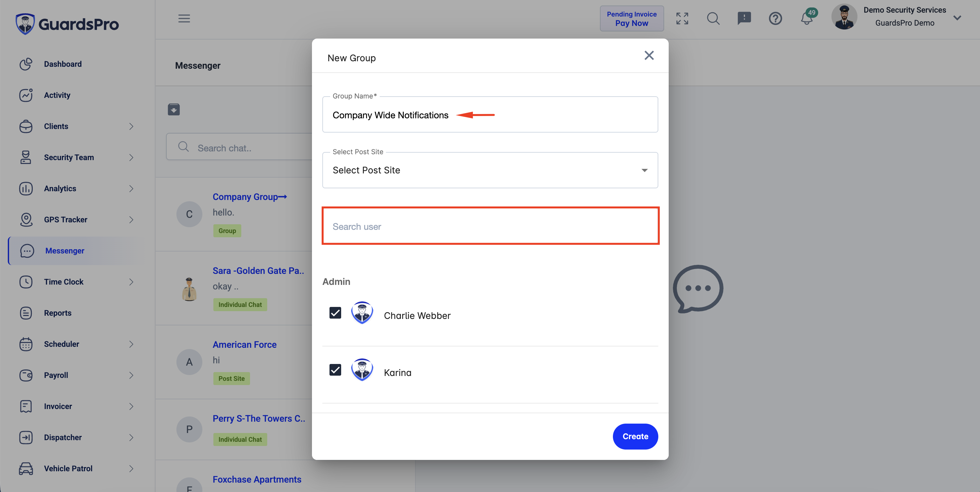Click the Security Team guard icon
This screenshot has width=980, height=492.
tap(26, 158)
